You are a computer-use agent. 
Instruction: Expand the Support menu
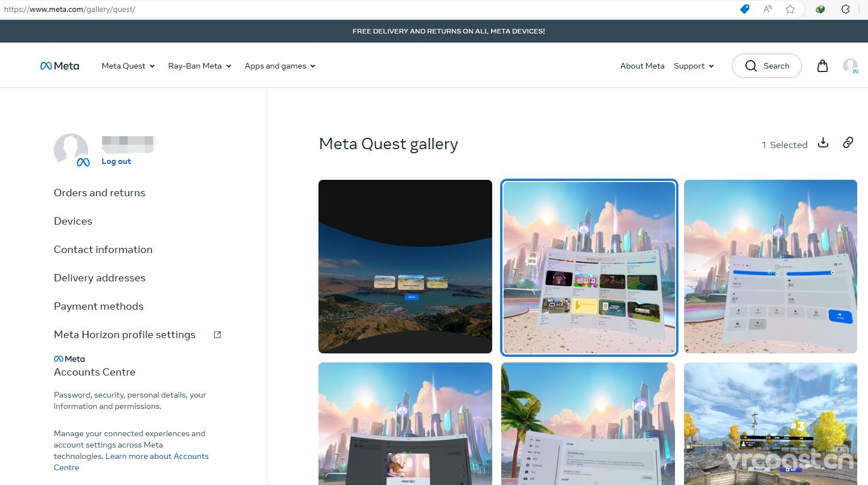click(x=694, y=66)
